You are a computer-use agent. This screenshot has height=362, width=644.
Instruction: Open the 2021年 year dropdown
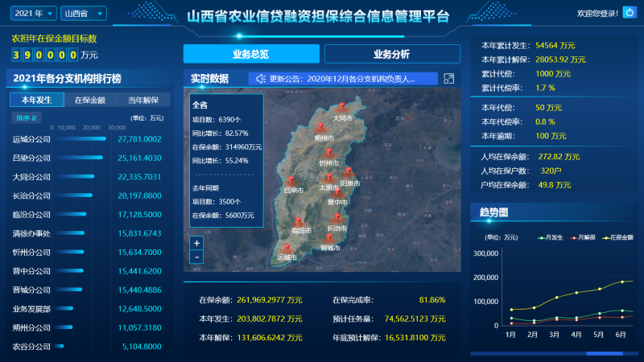pos(34,14)
